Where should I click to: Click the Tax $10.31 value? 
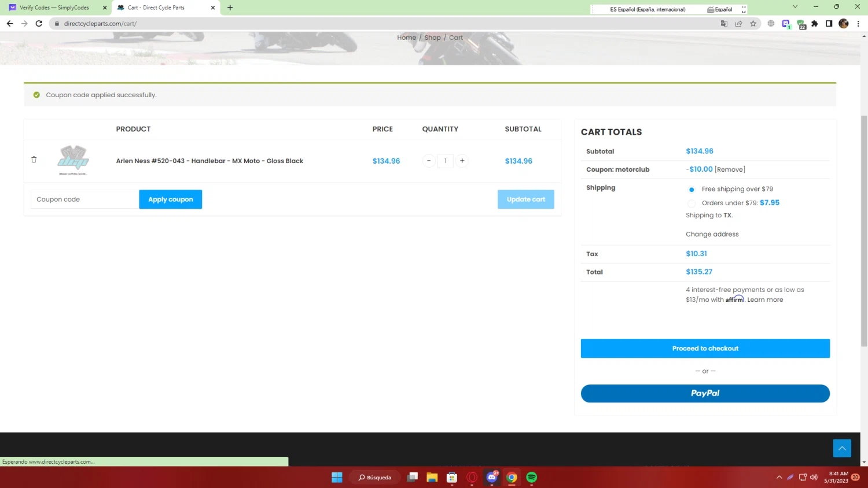pos(696,254)
